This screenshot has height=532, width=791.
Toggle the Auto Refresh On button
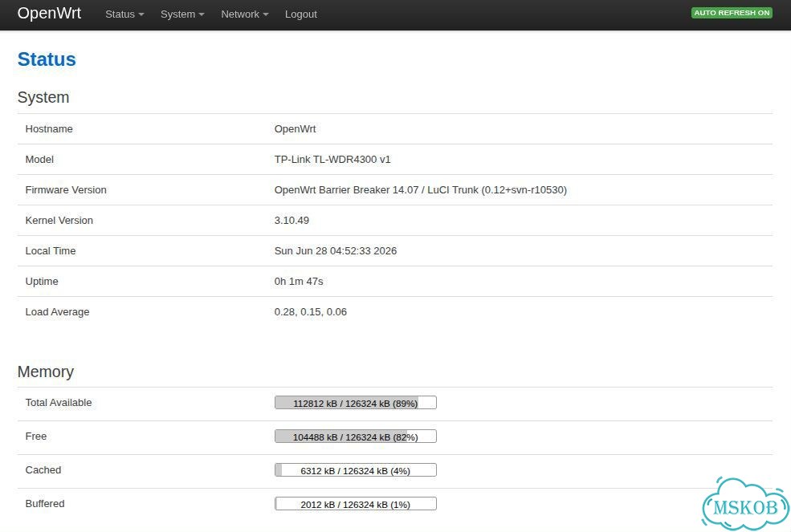click(x=732, y=13)
